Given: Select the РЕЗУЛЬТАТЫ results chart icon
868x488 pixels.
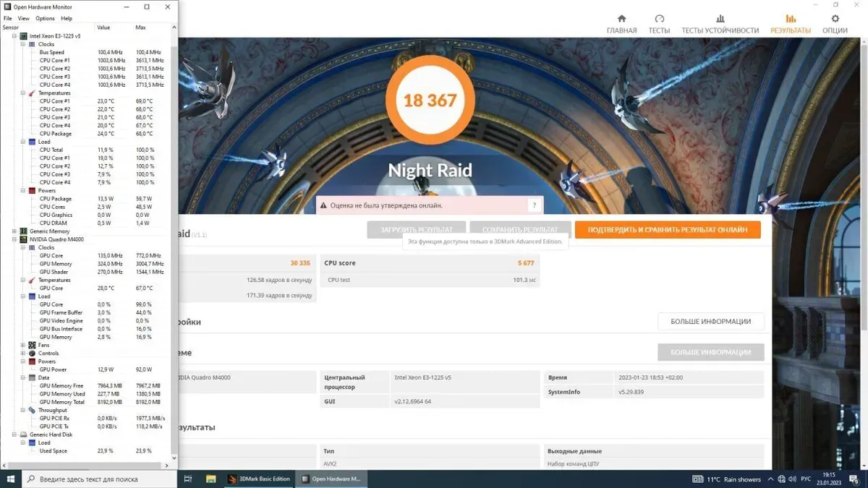Looking at the screenshot, I should point(791,20).
